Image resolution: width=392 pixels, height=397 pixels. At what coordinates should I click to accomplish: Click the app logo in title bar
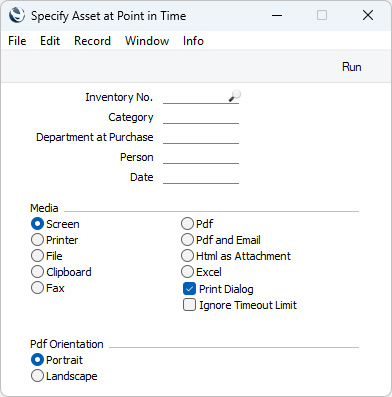(17, 15)
